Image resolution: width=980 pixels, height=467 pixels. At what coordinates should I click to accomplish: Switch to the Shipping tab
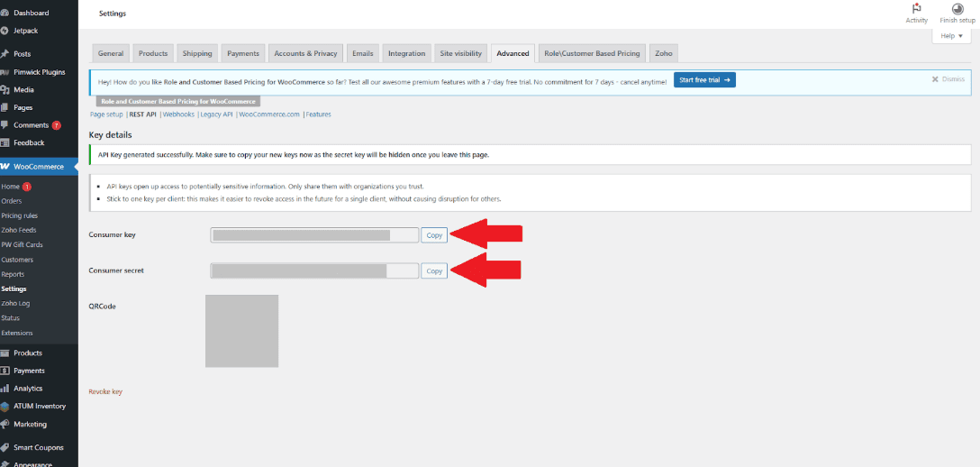[197, 54]
